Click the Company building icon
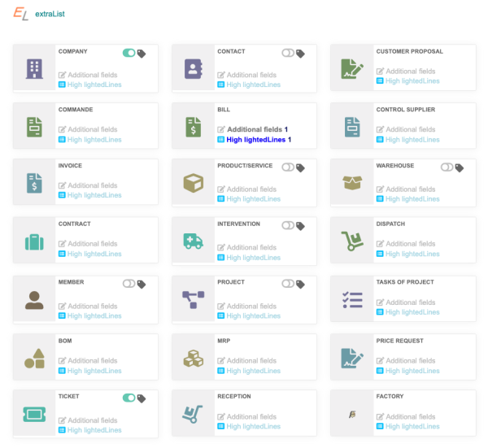Viewport: 488px width, 448px height. tap(33, 68)
